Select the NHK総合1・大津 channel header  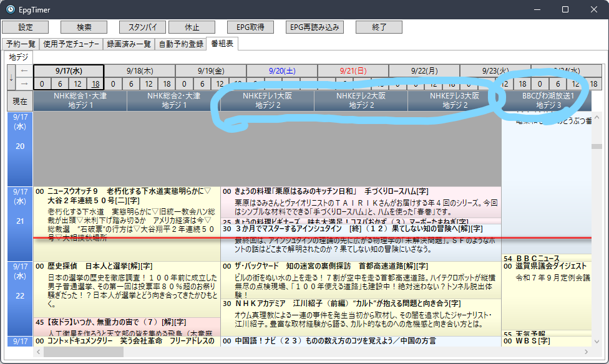(x=80, y=101)
